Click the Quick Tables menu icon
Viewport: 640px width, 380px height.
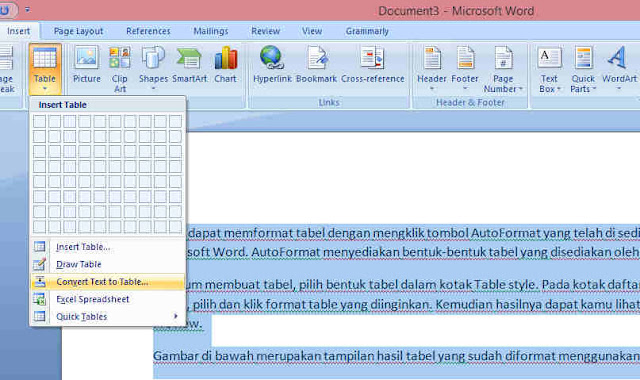tap(40, 316)
